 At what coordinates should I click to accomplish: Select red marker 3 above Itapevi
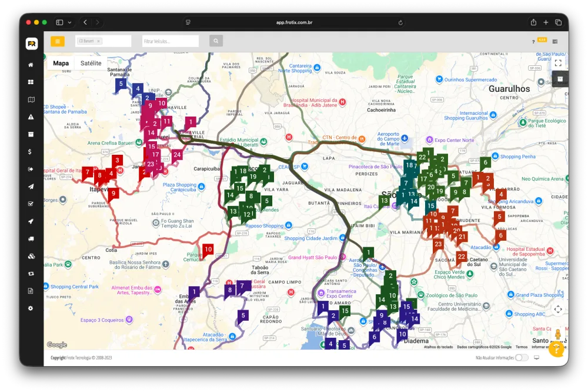click(117, 161)
